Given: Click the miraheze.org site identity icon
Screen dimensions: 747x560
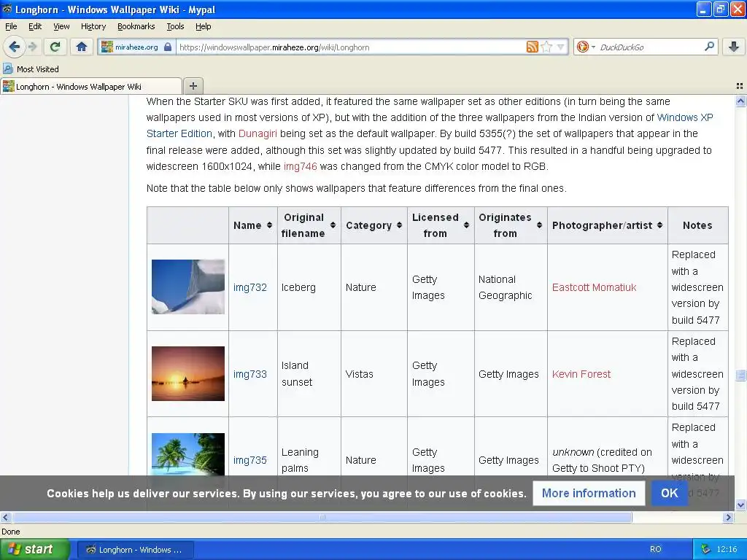Looking at the screenshot, I should click(107, 47).
